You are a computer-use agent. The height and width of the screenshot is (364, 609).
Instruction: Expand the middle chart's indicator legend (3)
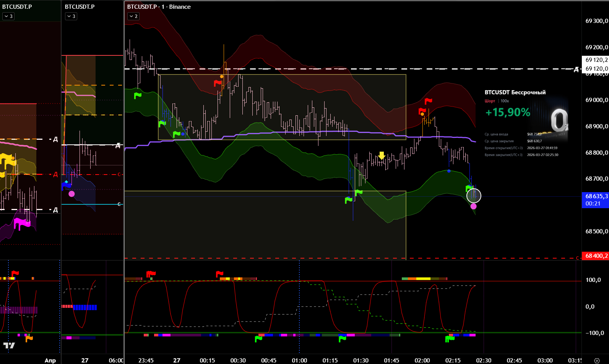(71, 16)
